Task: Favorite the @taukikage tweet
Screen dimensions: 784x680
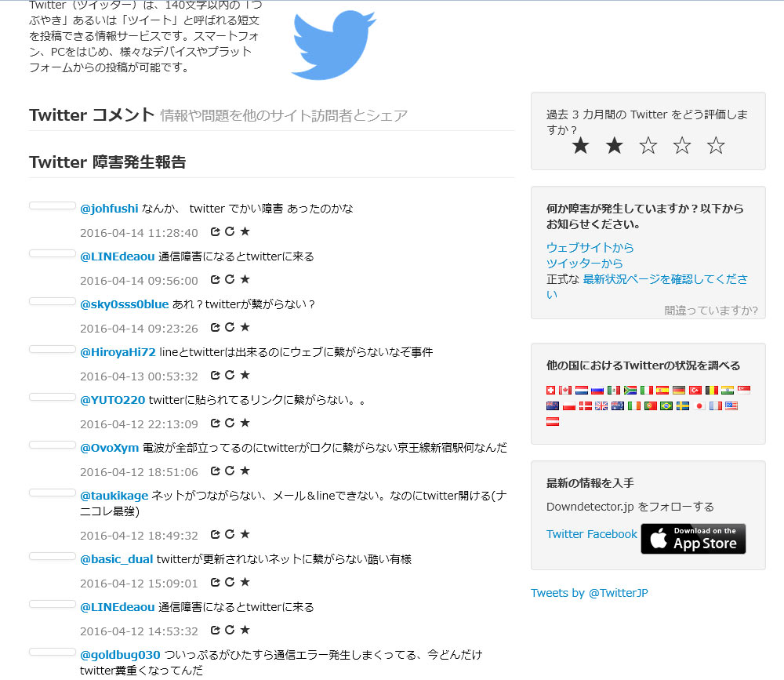Action: (x=245, y=534)
